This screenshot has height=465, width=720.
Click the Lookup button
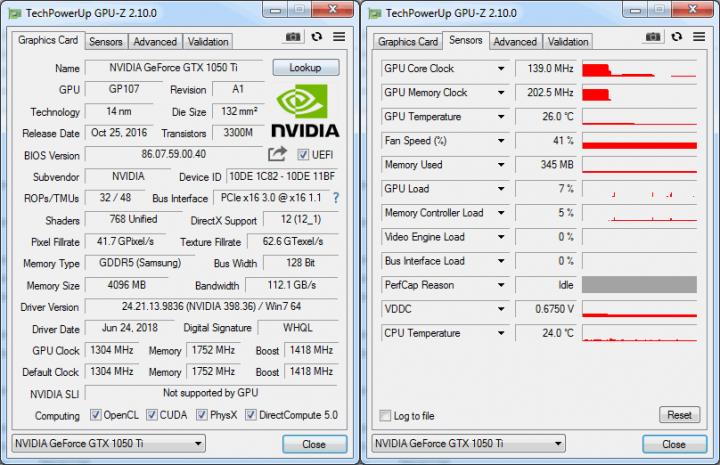306,67
